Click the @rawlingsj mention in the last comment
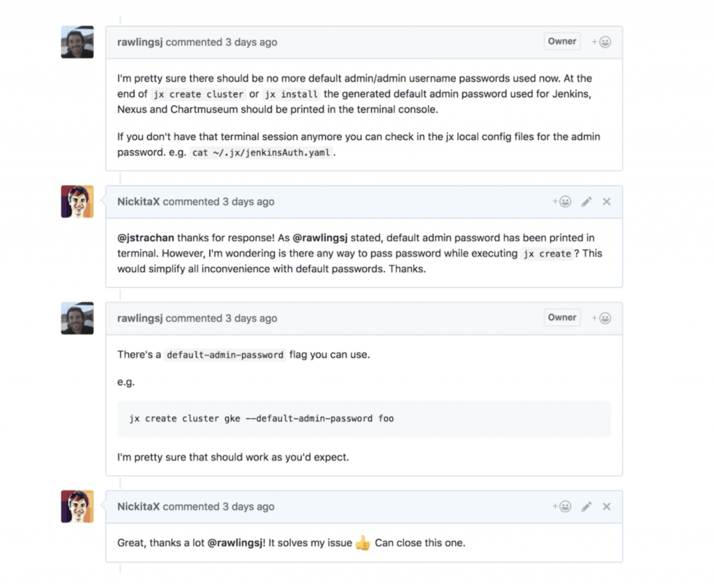Image resolution: width=714 pixels, height=588 pixels. (x=236, y=543)
